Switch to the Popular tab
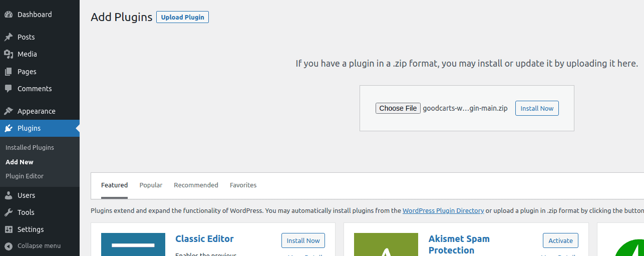This screenshot has height=256, width=644. 151,185
